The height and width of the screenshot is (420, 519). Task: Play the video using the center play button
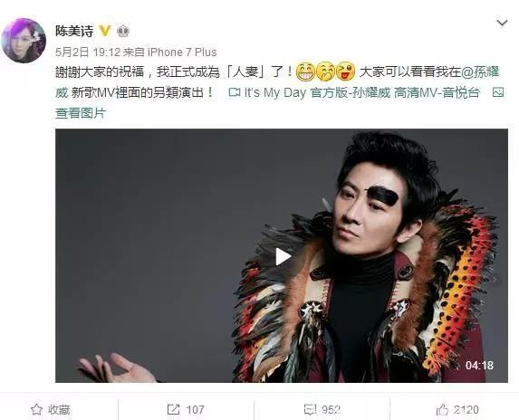[x=282, y=256]
